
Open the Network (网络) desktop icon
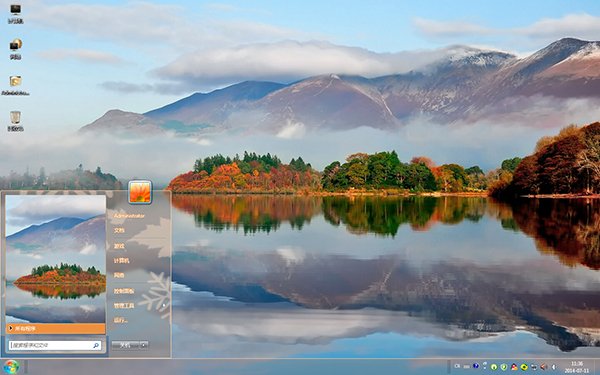(x=15, y=49)
